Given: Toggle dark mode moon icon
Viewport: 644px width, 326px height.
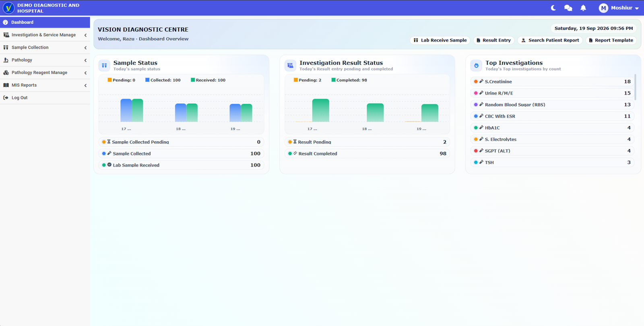Looking at the screenshot, I should click(x=553, y=8).
